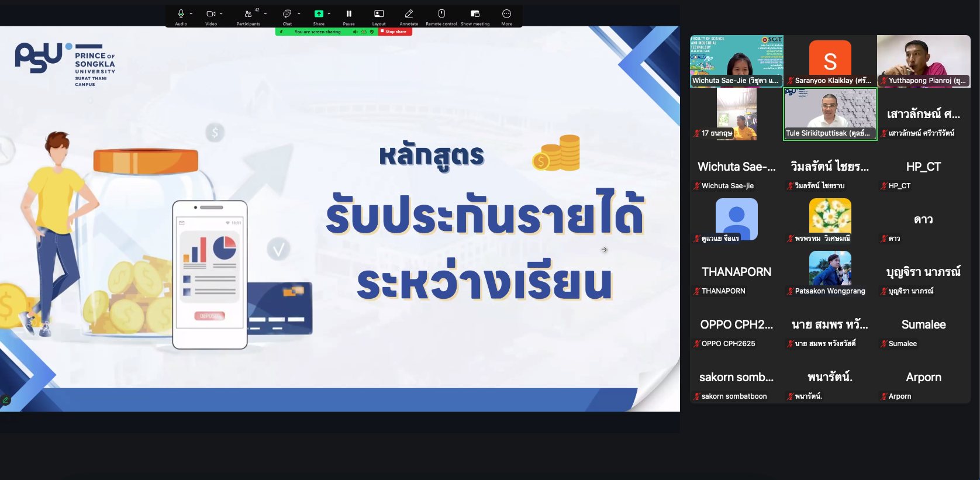Expand the Video options arrow
The width and height of the screenshot is (980, 480).
[x=221, y=13]
